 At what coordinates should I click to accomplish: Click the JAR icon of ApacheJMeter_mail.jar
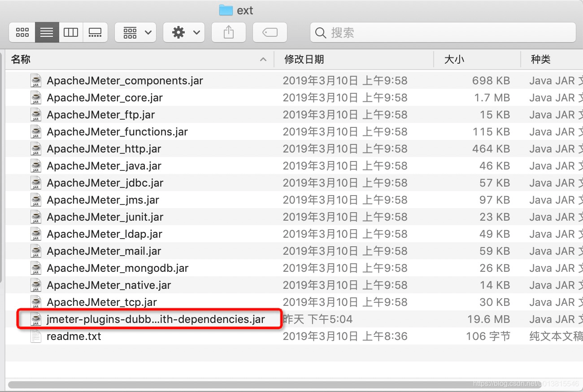[x=36, y=251]
